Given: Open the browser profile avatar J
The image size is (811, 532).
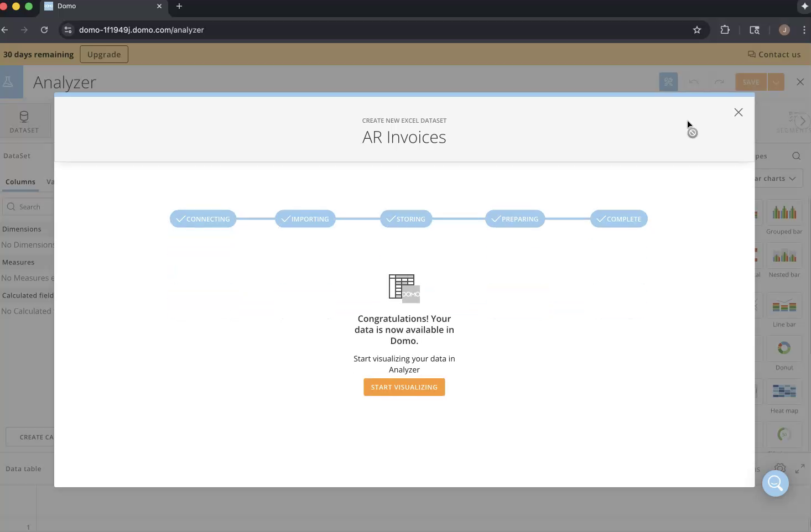Looking at the screenshot, I should tap(784, 30).
